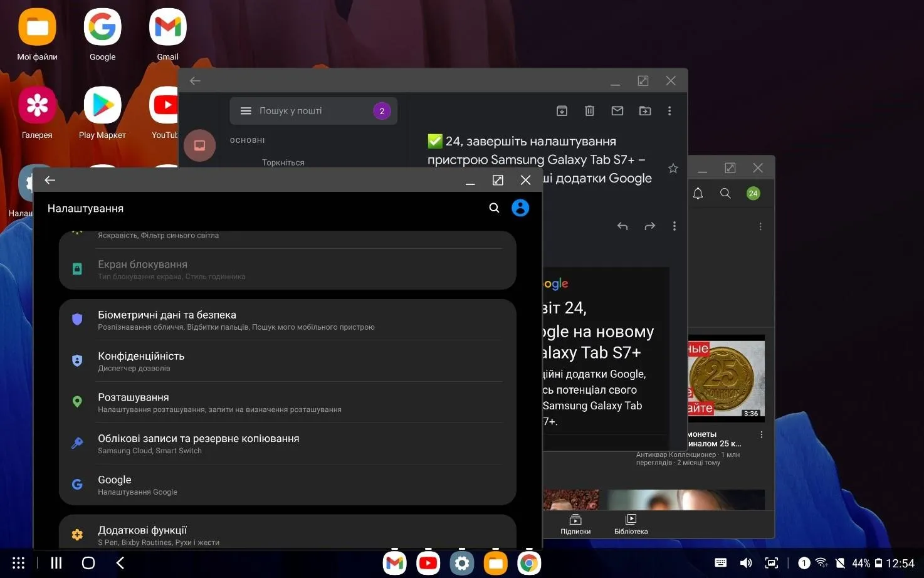
Task: Open Облікові записи та резервне копіювання
Action: 287,444
